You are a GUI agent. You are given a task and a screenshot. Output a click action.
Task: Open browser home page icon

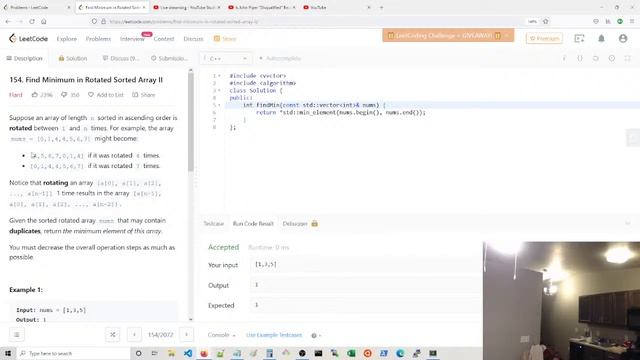44,21
